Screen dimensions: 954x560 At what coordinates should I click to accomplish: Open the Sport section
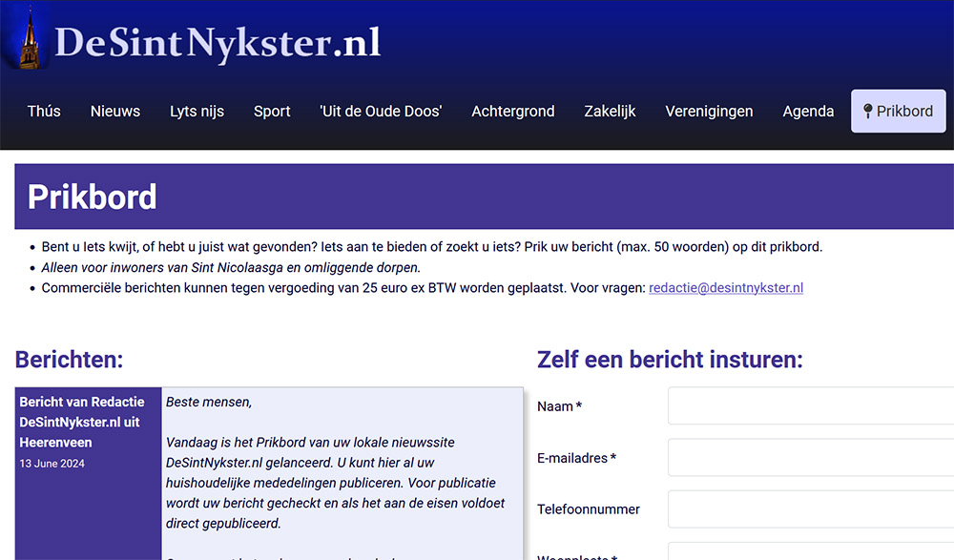(272, 112)
